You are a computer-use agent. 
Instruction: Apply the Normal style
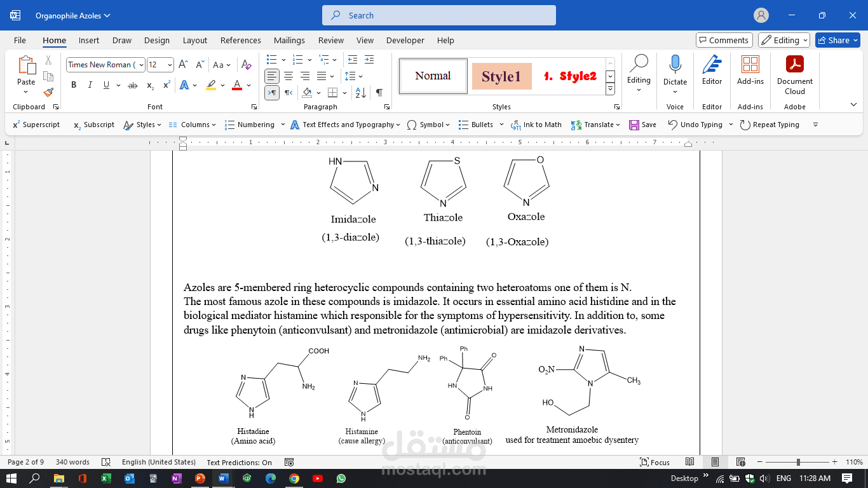pyautogui.click(x=433, y=76)
